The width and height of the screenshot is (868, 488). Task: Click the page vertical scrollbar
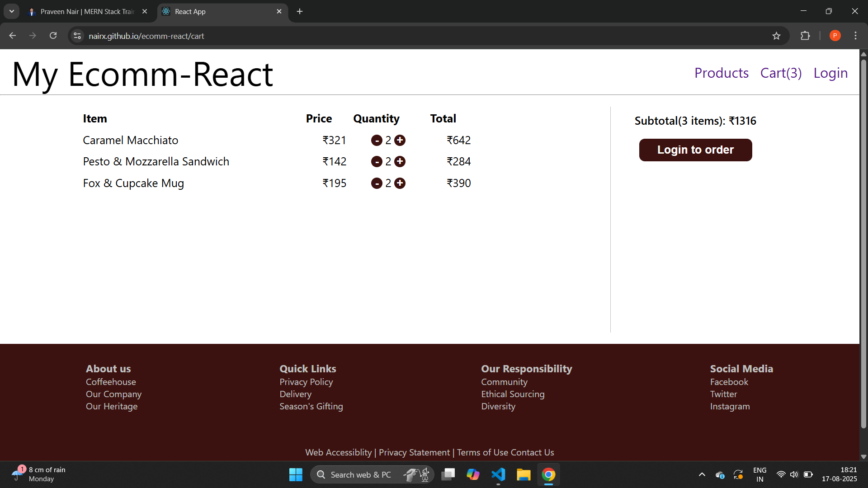pyautogui.click(x=863, y=244)
